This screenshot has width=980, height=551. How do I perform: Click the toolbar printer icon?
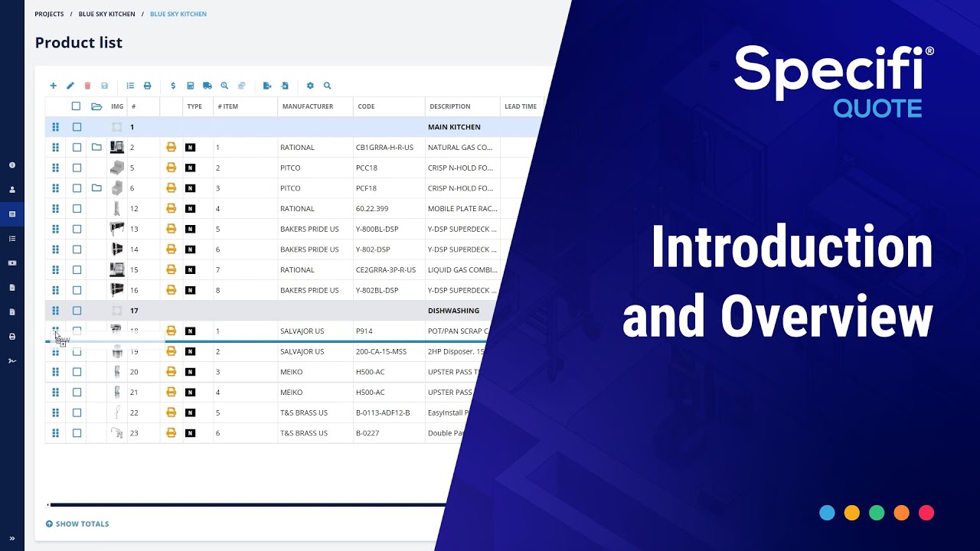tap(148, 86)
